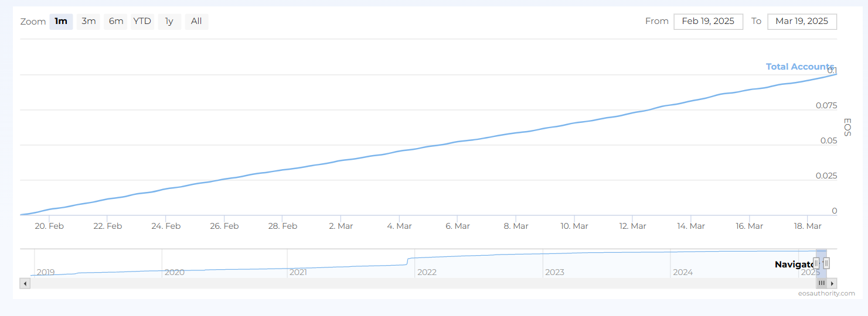The width and height of the screenshot is (868, 316).
Task: Select the 1m zoom range
Action: pyautogui.click(x=61, y=22)
